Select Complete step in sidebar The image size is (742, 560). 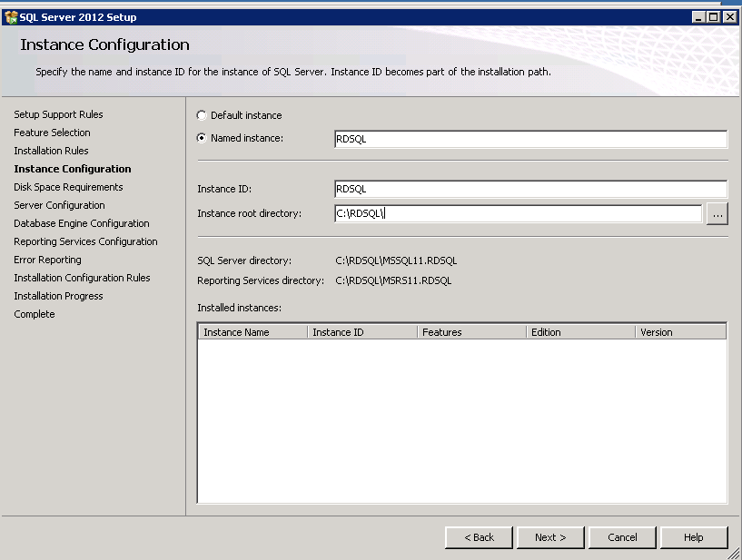tap(35, 314)
